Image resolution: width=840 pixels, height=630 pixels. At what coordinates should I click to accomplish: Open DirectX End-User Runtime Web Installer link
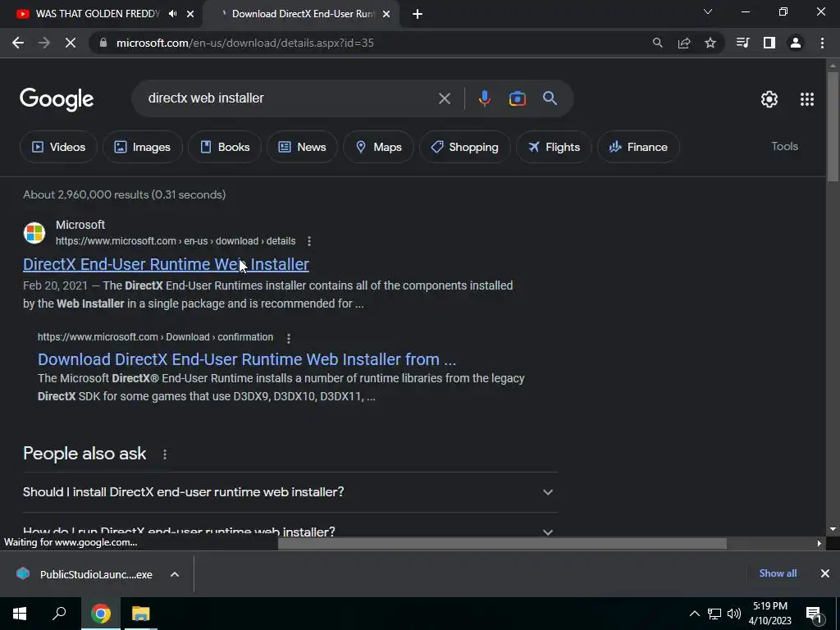pyautogui.click(x=166, y=264)
